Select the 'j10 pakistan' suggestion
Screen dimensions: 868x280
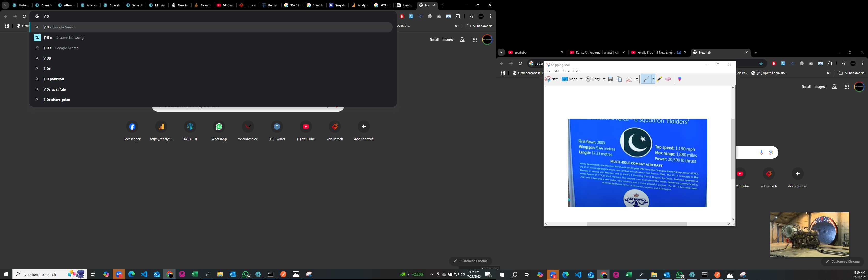[x=211, y=79]
